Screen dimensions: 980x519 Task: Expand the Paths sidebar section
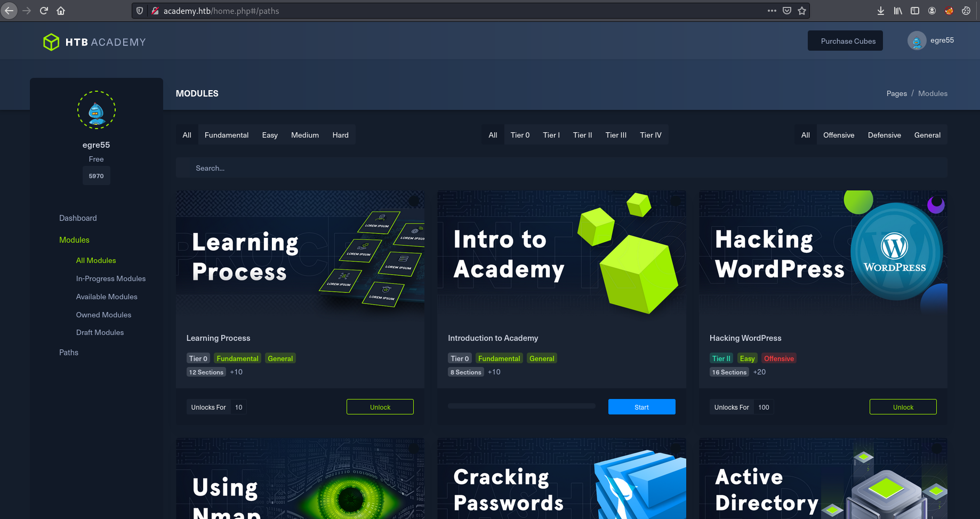69,353
